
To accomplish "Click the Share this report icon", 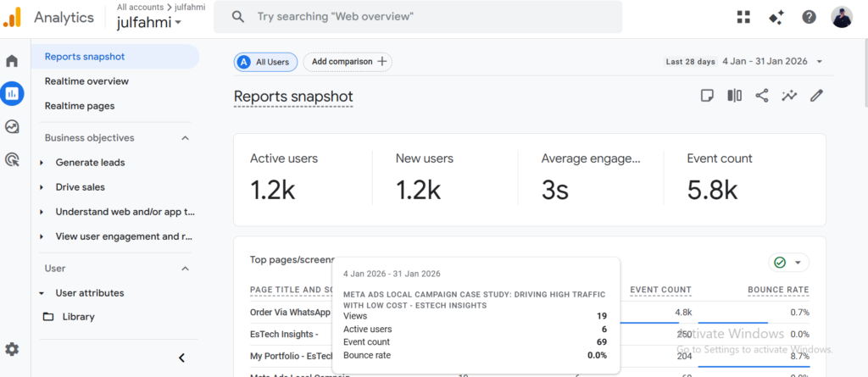I will (762, 96).
